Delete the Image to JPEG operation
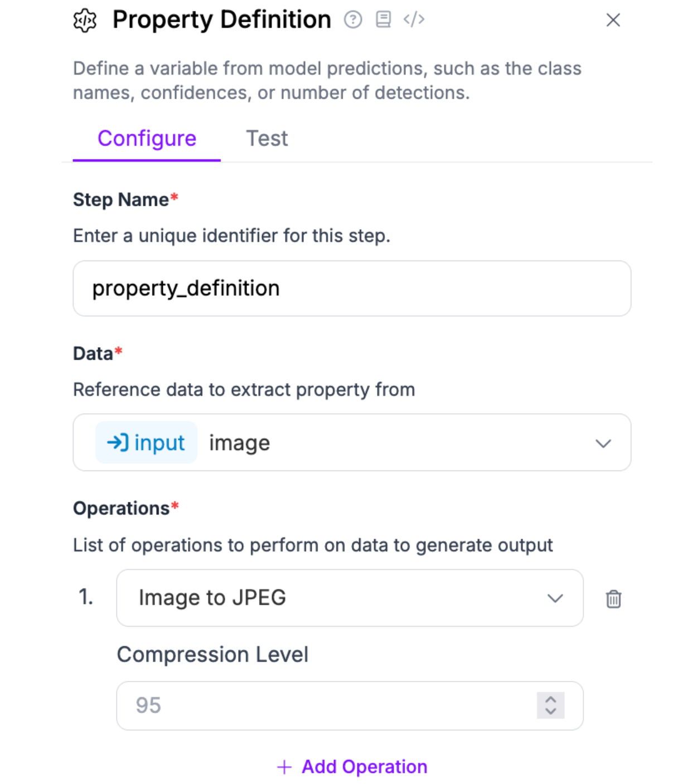697x784 pixels. click(x=613, y=599)
